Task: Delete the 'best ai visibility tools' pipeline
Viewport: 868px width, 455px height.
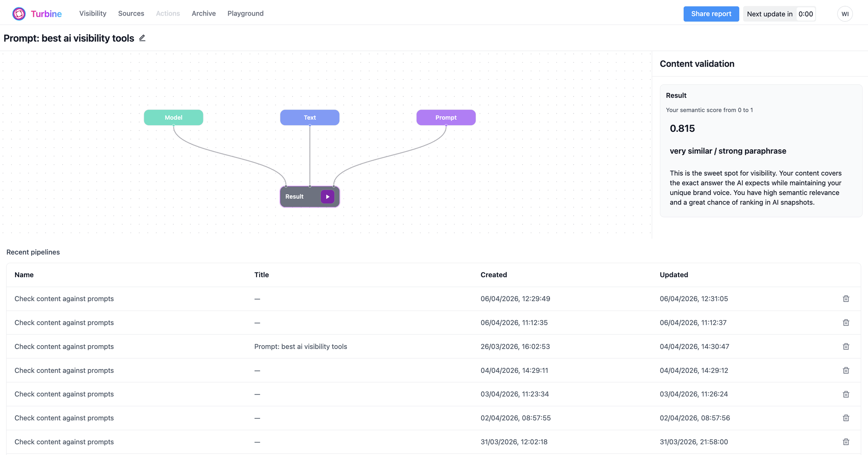Action: (846, 347)
